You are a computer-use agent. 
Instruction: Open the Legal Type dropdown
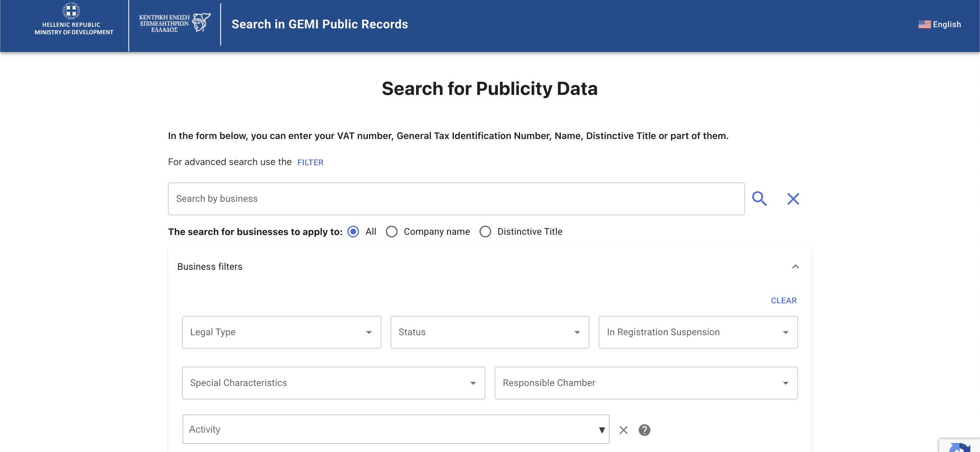281,332
